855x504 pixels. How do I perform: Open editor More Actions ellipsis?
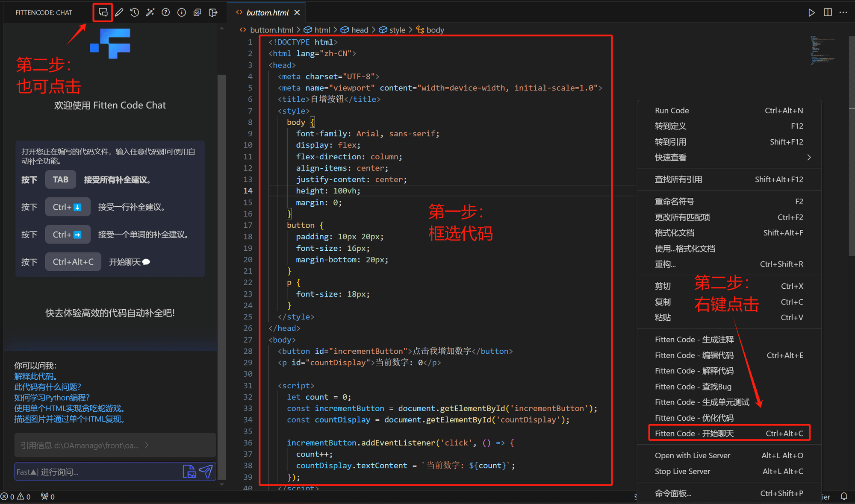point(843,12)
